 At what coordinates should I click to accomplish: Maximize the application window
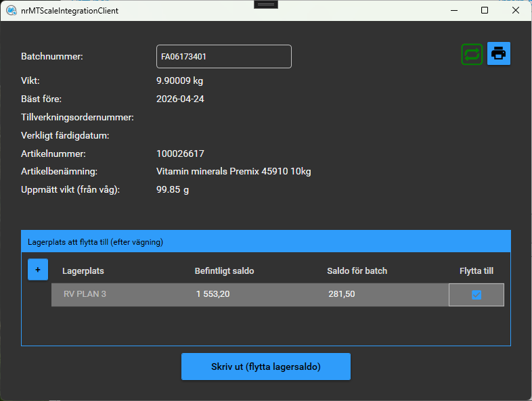[x=485, y=11]
